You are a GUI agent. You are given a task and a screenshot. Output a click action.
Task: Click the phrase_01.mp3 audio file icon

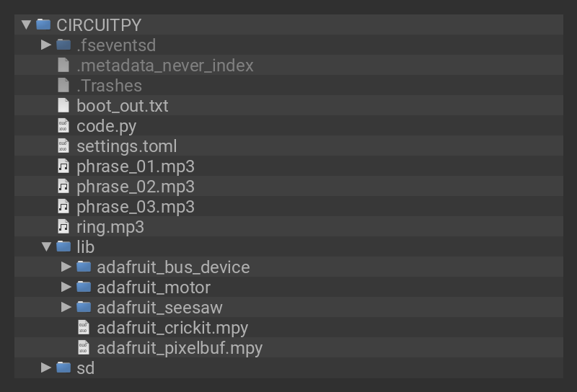[63, 166]
